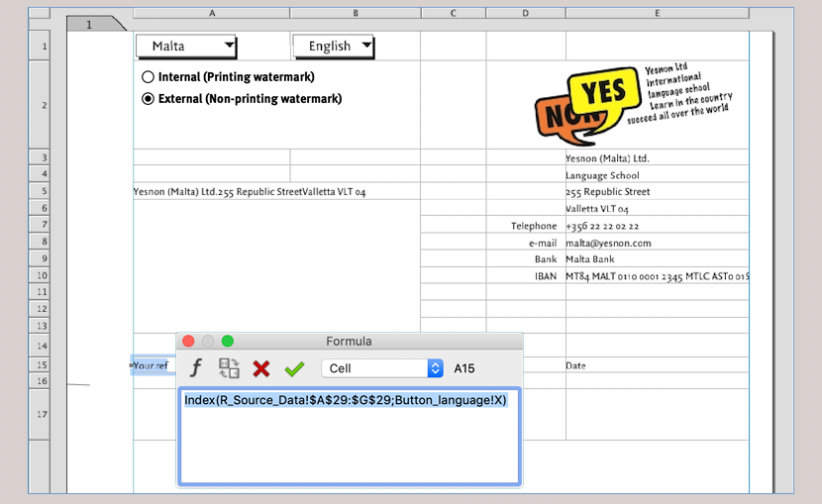Click column A header
Image resolution: width=822 pixels, height=504 pixels.
pos(212,13)
